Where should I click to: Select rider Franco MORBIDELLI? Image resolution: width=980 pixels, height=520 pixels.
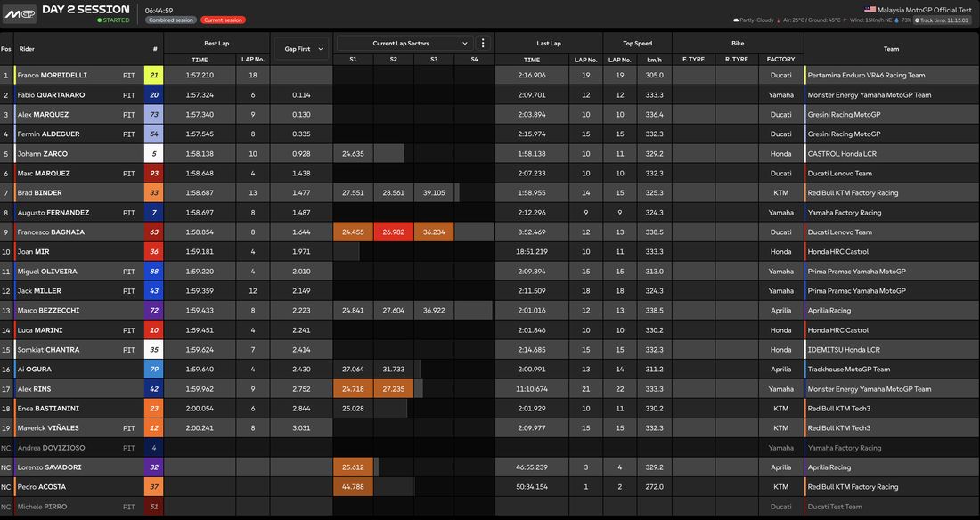click(53, 75)
